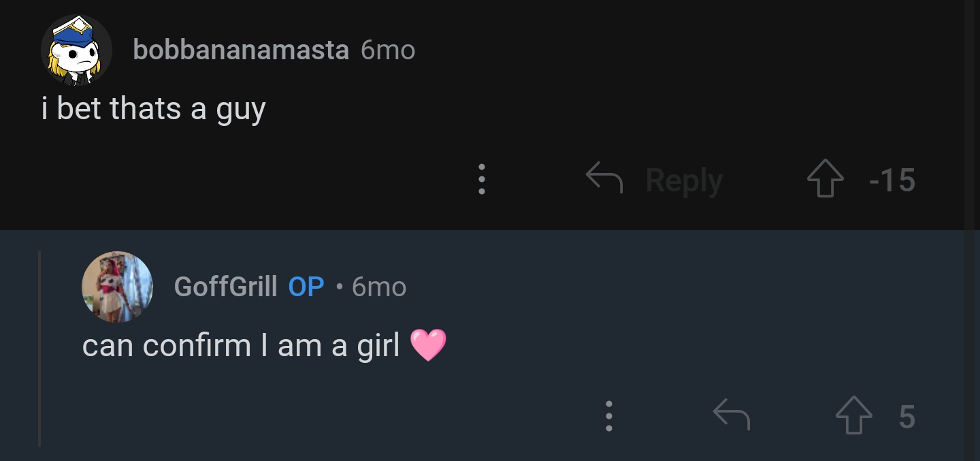Tap the bobbananamasta username
Viewport: 980px width, 461px height.
[x=241, y=50]
